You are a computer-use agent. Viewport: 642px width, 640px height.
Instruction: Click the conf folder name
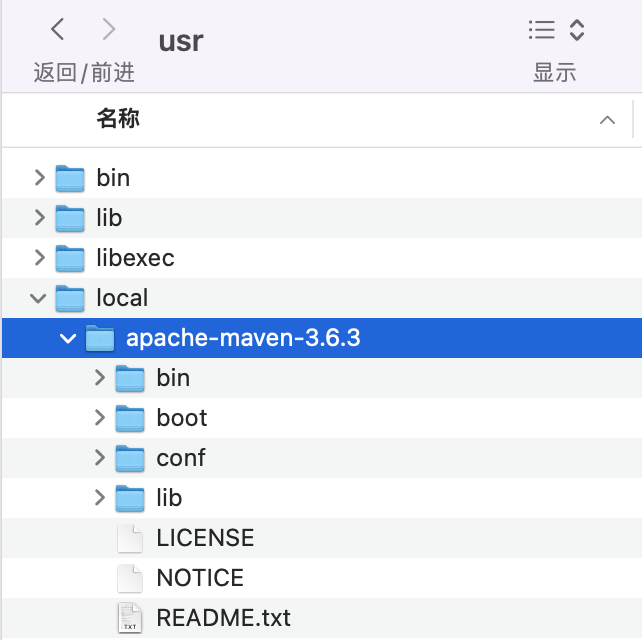click(181, 457)
